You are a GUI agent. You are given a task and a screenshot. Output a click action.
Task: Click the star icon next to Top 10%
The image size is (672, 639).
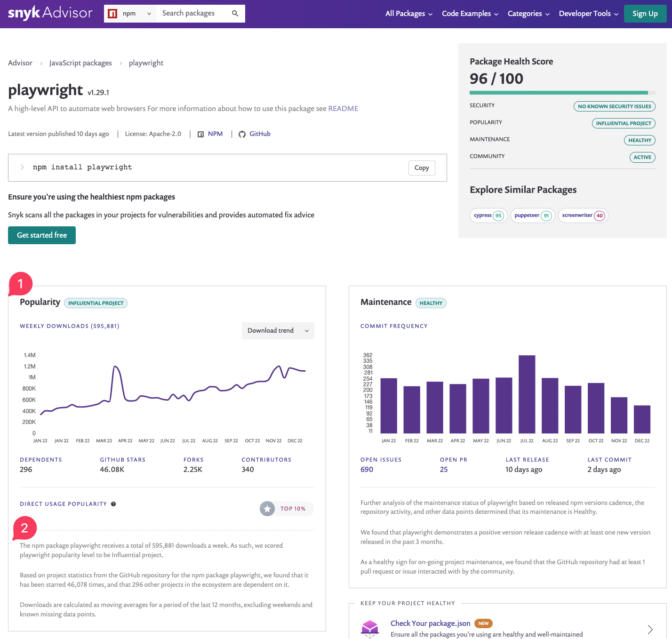point(267,509)
